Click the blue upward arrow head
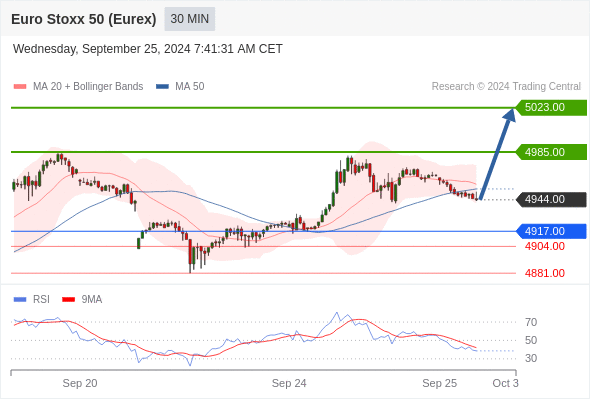The image size is (590, 400). tap(509, 115)
